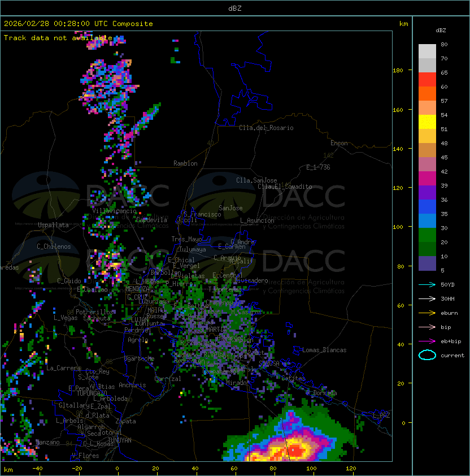Click the 'Uspallata' map label

[54, 225]
